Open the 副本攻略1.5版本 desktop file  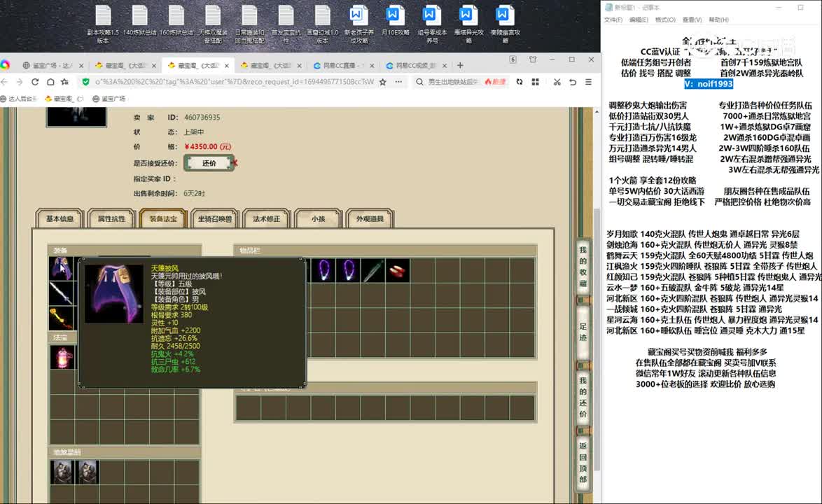pyautogui.click(x=103, y=24)
